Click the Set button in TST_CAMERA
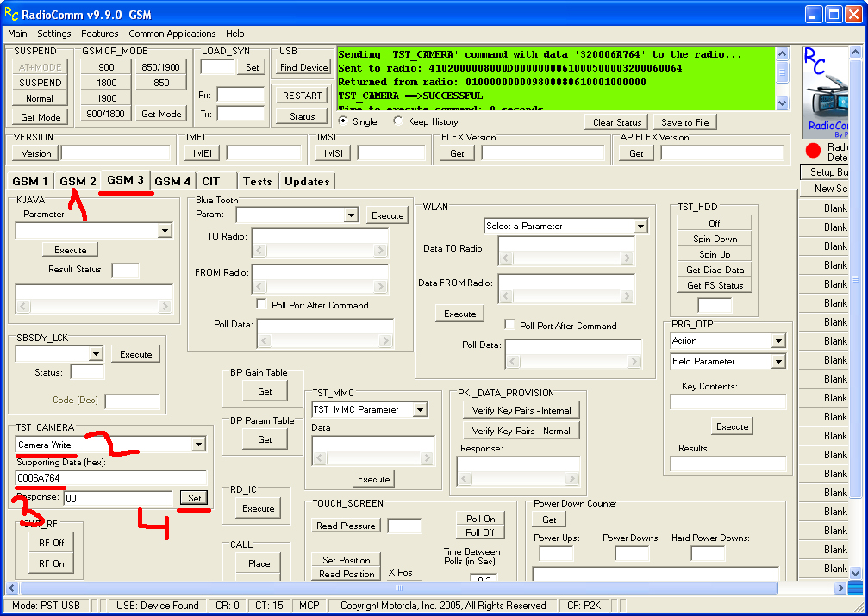 tap(194, 498)
